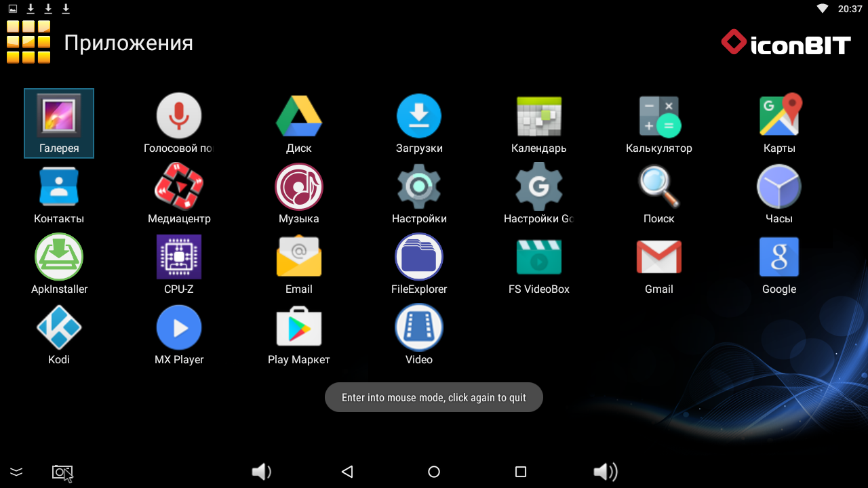Screen dimensions: 868x488
Task: Open Карты maps app
Action: pyautogui.click(x=779, y=123)
